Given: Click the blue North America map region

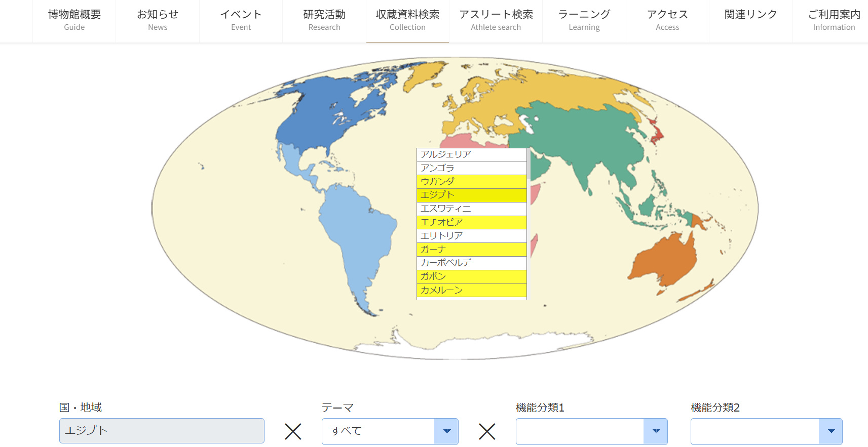Looking at the screenshot, I should (324, 111).
